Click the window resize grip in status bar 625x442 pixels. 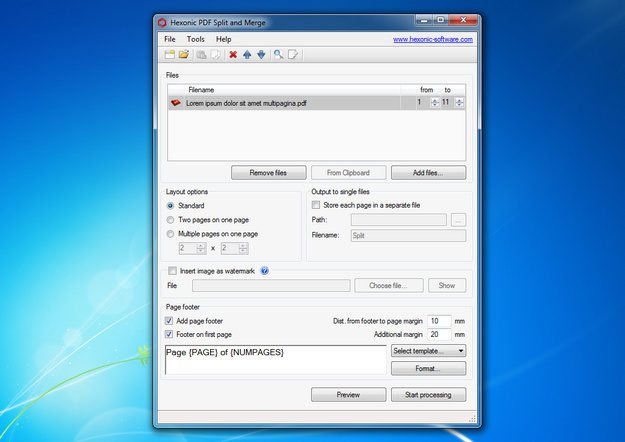tap(472, 418)
